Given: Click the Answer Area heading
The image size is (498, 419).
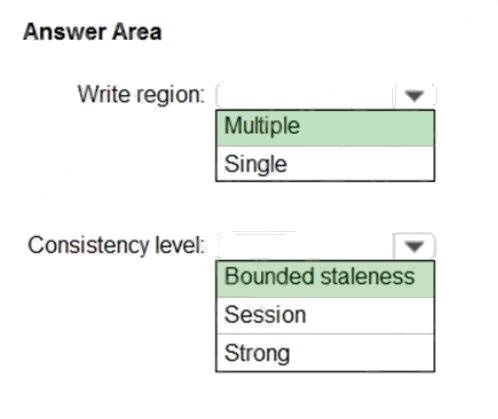Looking at the screenshot, I should [92, 32].
